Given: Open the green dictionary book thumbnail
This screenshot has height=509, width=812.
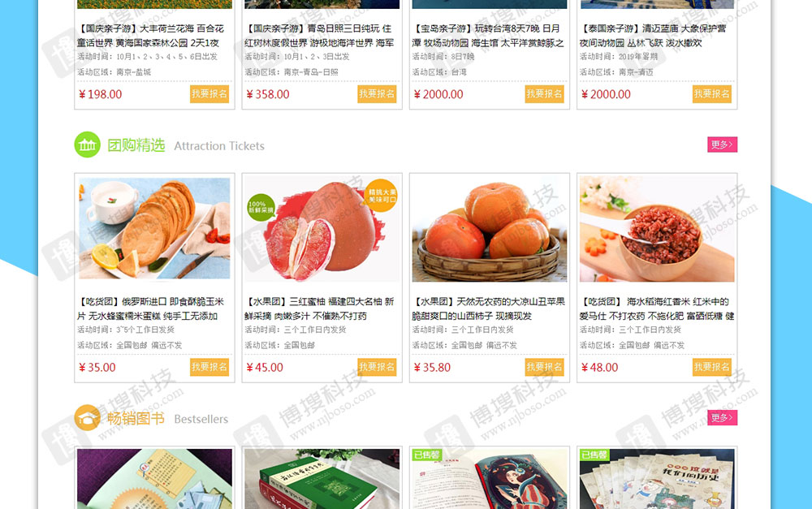Looking at the screenshot, I should click(x=322, y=479).
